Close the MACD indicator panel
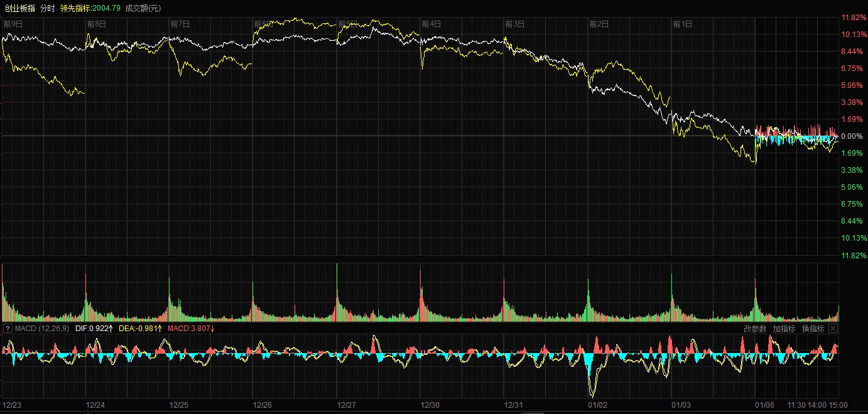Screen dimensions: 868x414 (x=833, y=329)
